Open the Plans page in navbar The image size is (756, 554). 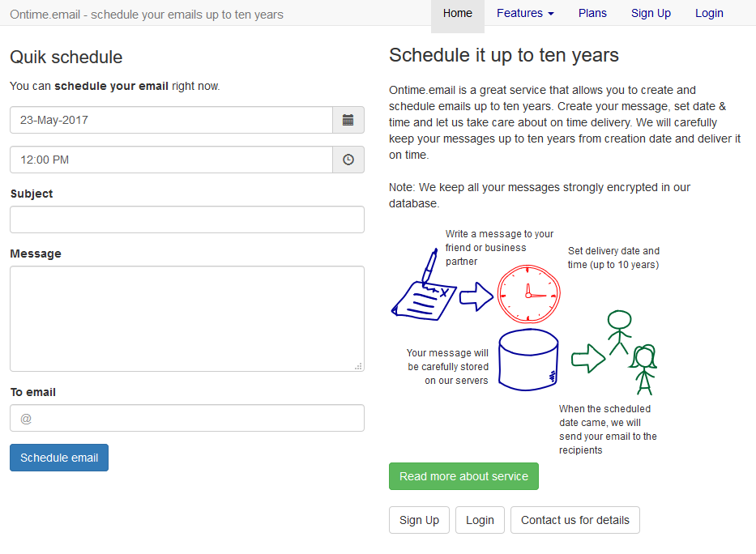pyautogui.click(x=592, y=13)
